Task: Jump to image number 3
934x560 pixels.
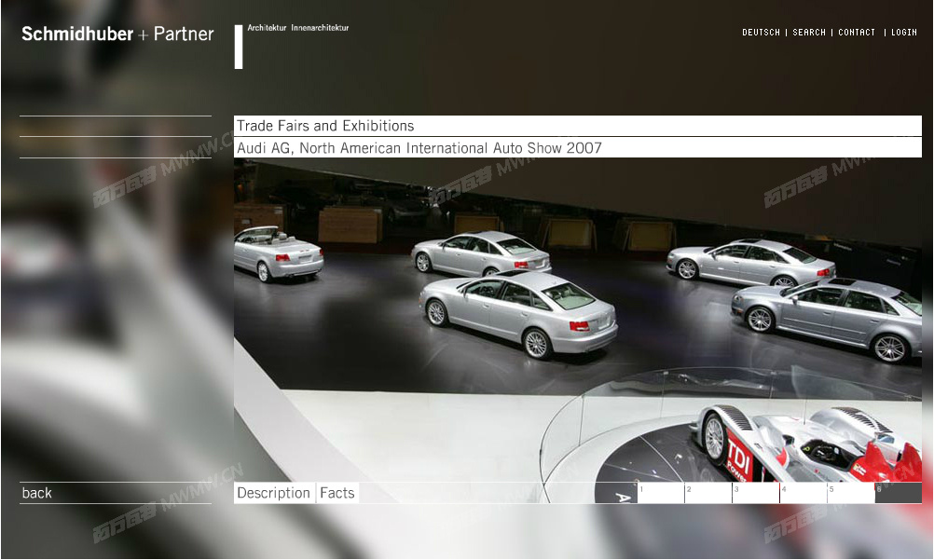Action: (x=756, y=493)
